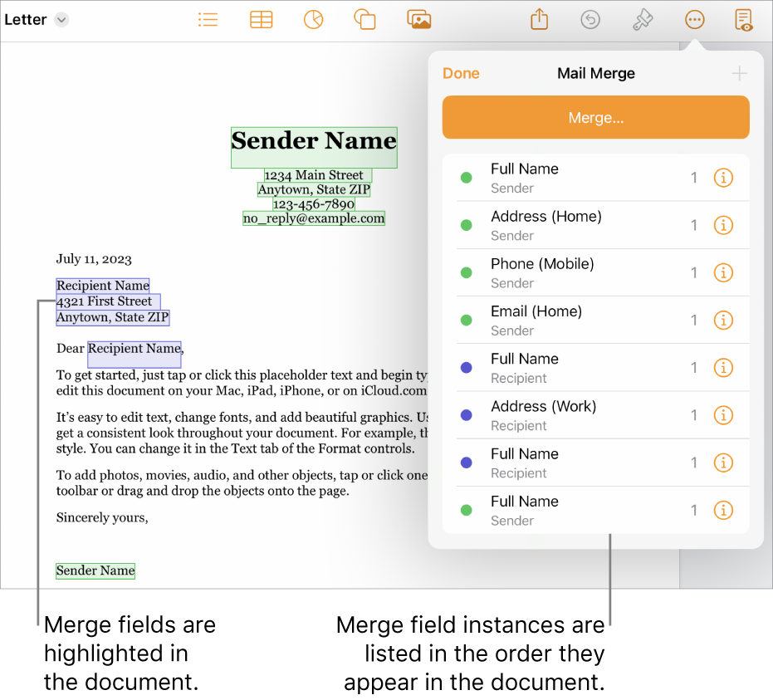Open info for Phone (Mobile) Sender

point(723,272)
